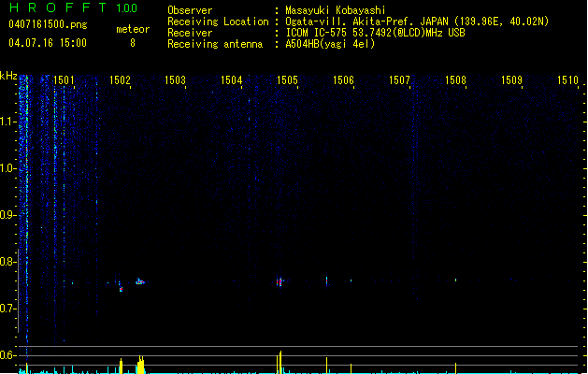This screenshot has height=374, width=588.
Task: Click the 1503 time axis marker
Action: [x=176, y=79]
